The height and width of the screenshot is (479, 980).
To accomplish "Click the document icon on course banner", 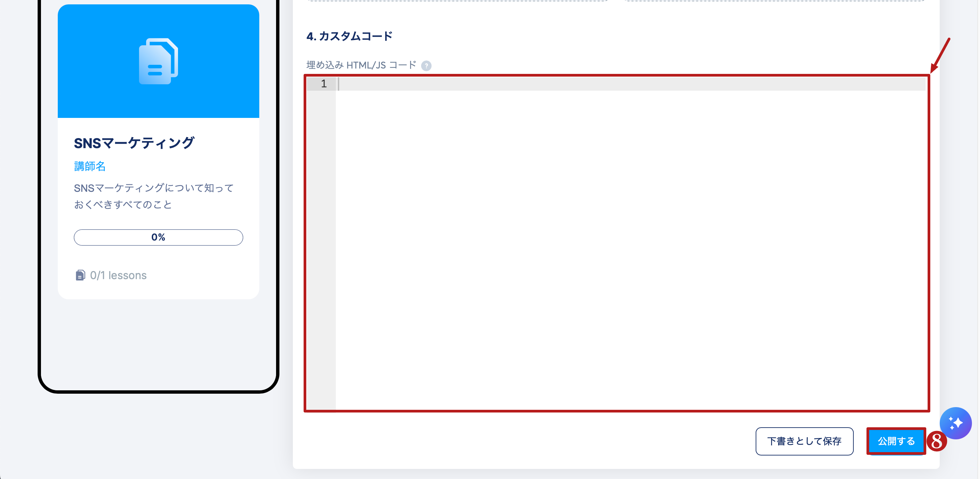I will click(158, 61).
